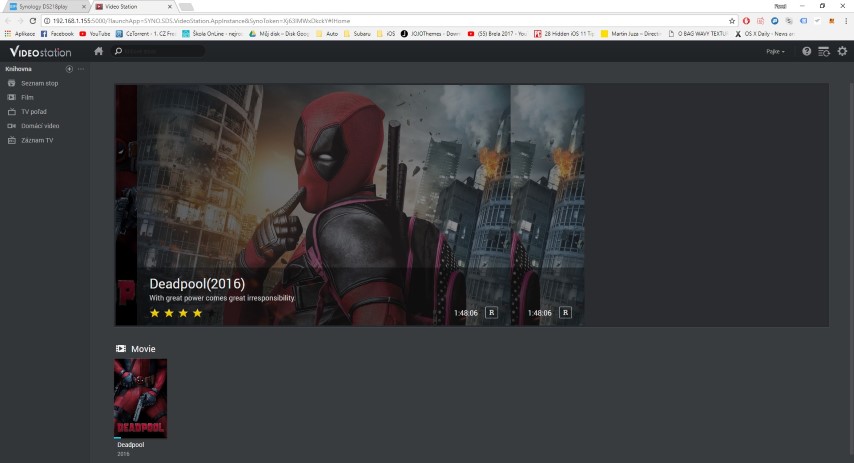This screenshot has width=854, height=463.
Task: Open 28 Hidden iOS 11 Tips bookmark
Action: coord(564,34)
